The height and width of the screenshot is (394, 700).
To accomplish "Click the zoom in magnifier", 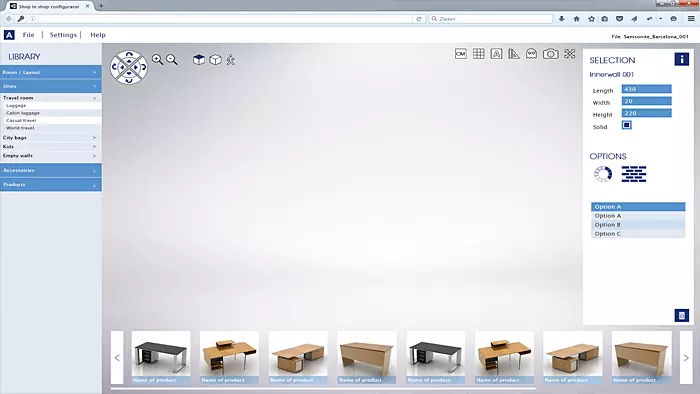I will (x=157, y=59).
